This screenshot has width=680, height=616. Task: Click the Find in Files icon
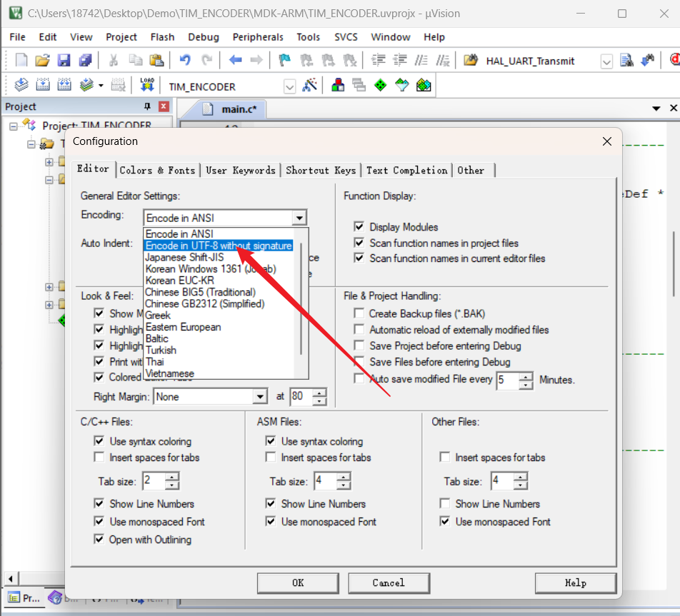point(471,60)
